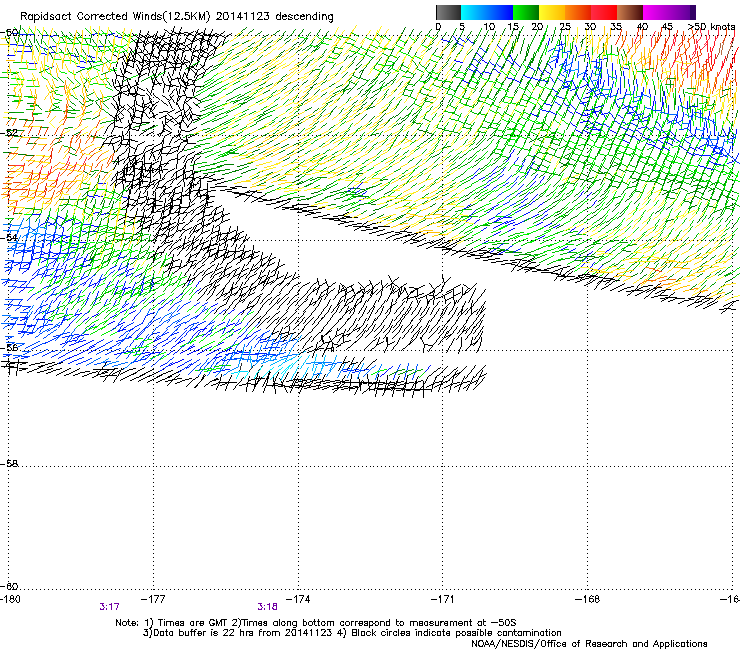Click the 'Rapidscat Corrected Winds(12.5KM)' title text
The width and height of the screenshot is (740, 650).
click(x=115, y=17)
